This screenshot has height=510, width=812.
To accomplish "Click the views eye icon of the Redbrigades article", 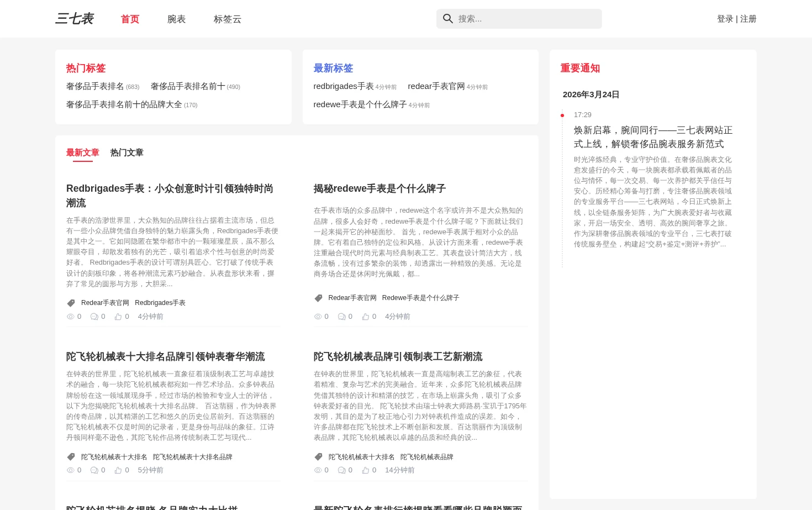I will pyautogui.click(x=70, y=317).
